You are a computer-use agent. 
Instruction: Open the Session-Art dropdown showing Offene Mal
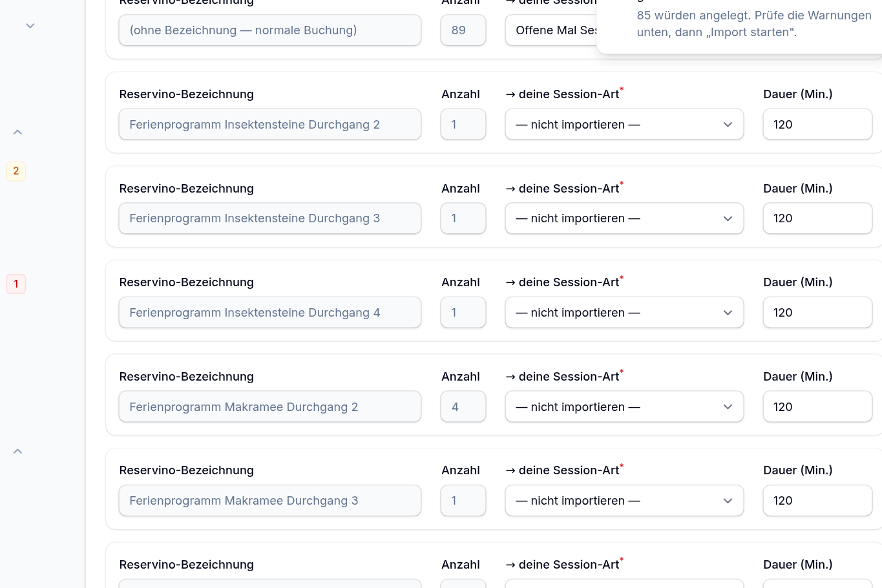pos(551,30)
